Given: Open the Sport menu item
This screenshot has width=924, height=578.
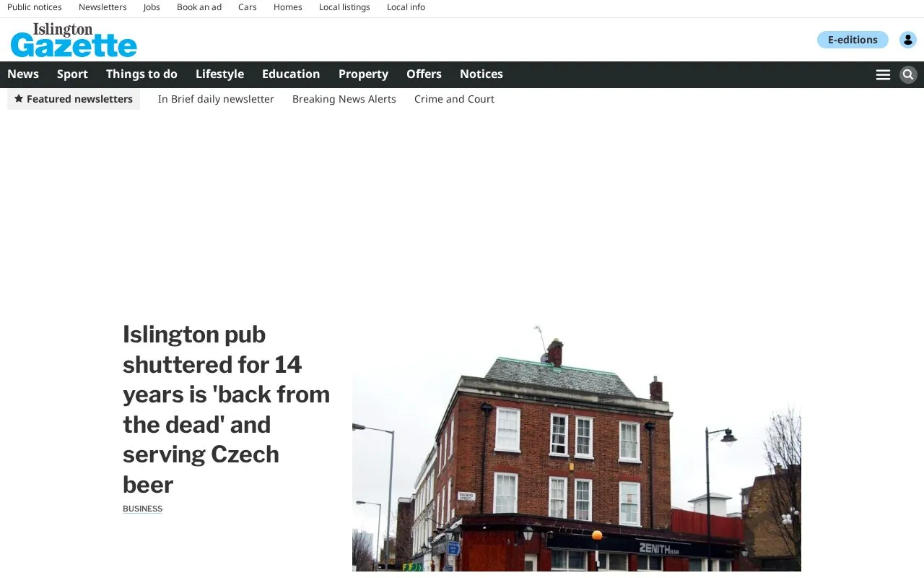Looking at the screenshot, I should click(x=72, y=74).
